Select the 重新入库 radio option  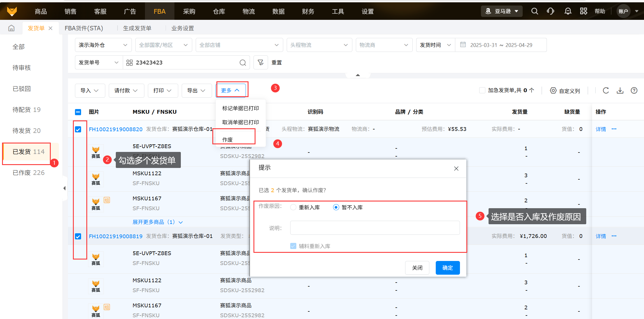pyautogui.click(x=293, y=207)
